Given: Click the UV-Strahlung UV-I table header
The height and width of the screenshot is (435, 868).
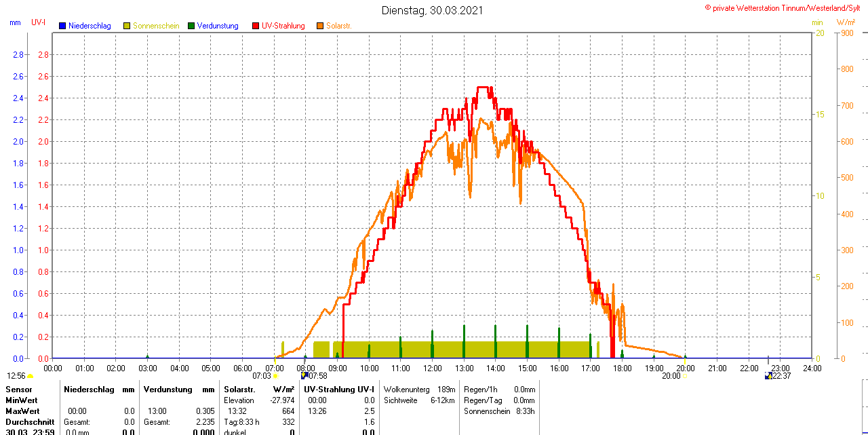Looking at the screenshot, I should (339, 390).
